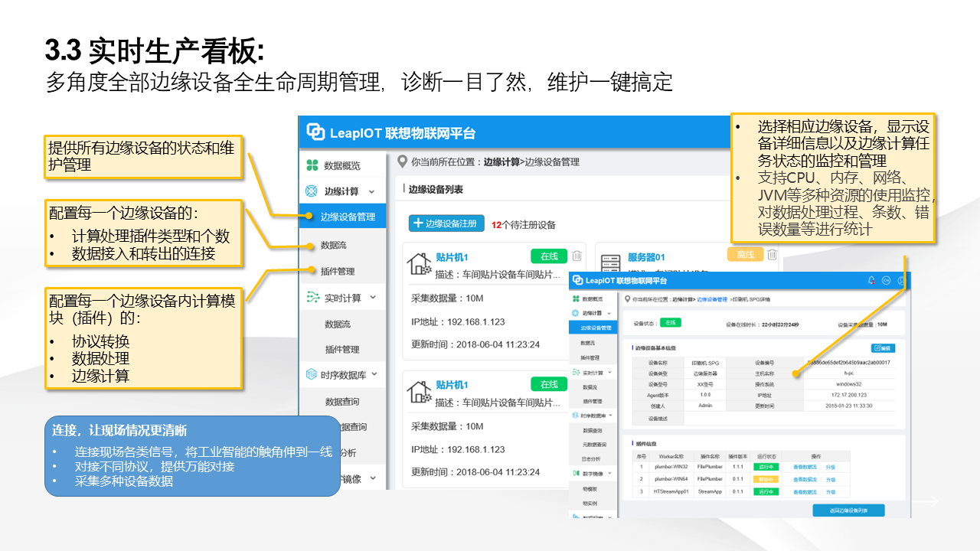Image resolution: width=980 pixels, height=551 pixels.
Task: Collapse 边缘计算 chevron in device list sidebar
Action: tap(372, 191)
